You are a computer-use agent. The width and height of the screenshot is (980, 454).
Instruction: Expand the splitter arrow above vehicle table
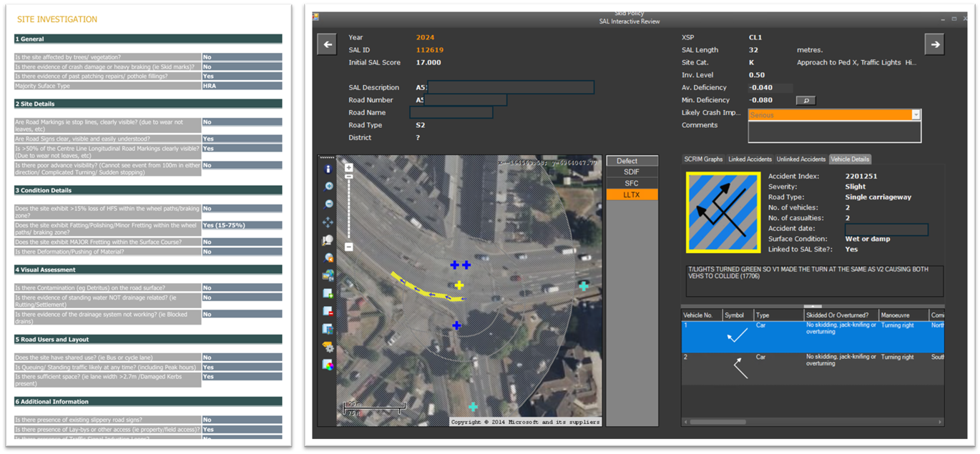813,306
